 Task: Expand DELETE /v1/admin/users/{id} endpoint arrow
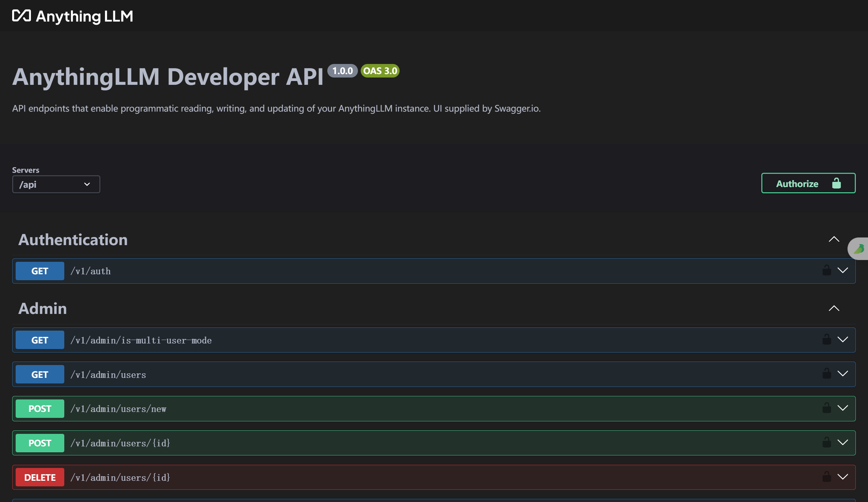click(843, 477)
